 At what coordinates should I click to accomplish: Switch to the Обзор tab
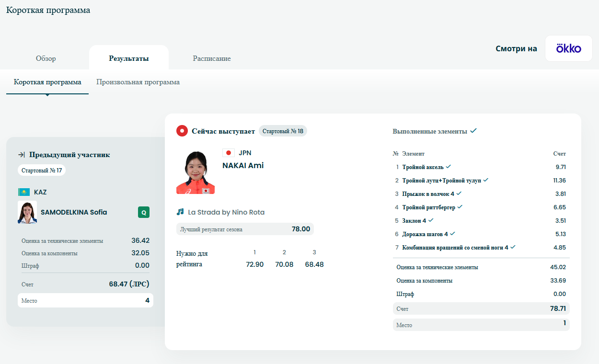pos(46,58)
